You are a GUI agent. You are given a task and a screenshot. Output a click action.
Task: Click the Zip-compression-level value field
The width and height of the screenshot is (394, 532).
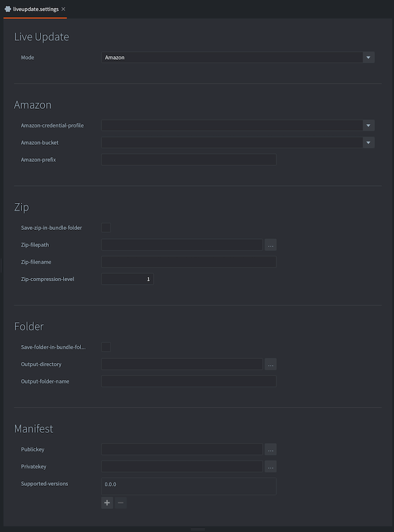click(127, 279)
